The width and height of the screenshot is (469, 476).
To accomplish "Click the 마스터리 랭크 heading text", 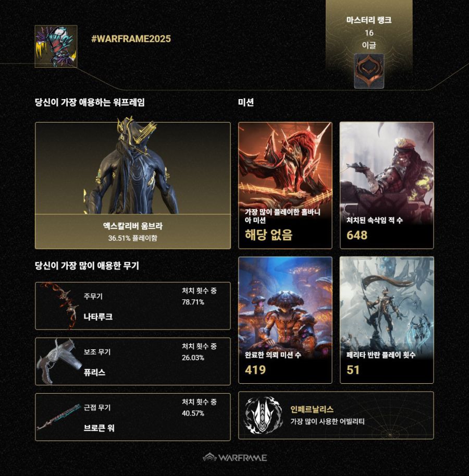I will [368, 20].
